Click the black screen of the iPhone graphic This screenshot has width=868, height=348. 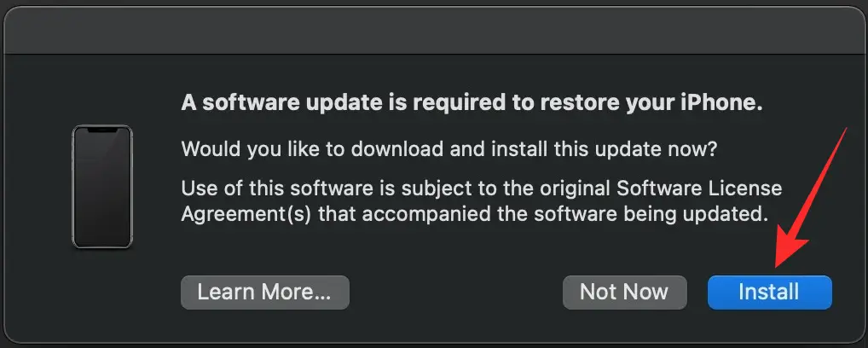click(102, 192)
